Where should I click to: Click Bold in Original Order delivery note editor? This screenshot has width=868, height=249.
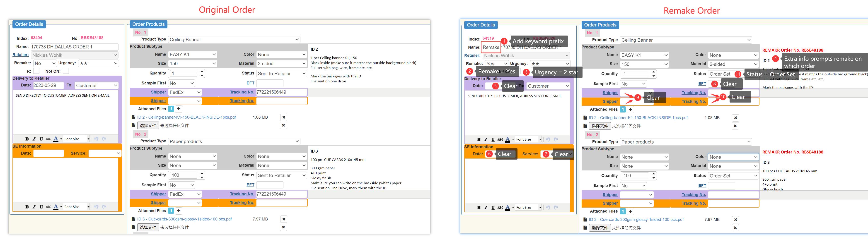(x=27, y=139)
